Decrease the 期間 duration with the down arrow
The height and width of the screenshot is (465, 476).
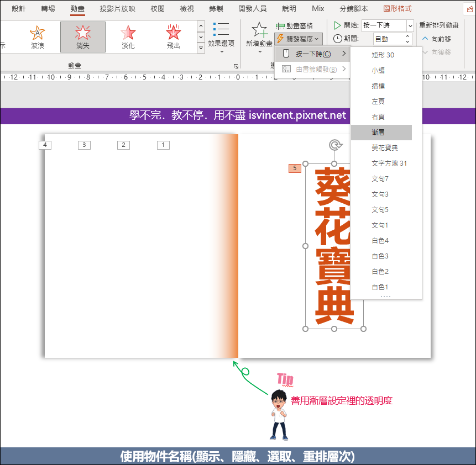pos(407,41)
